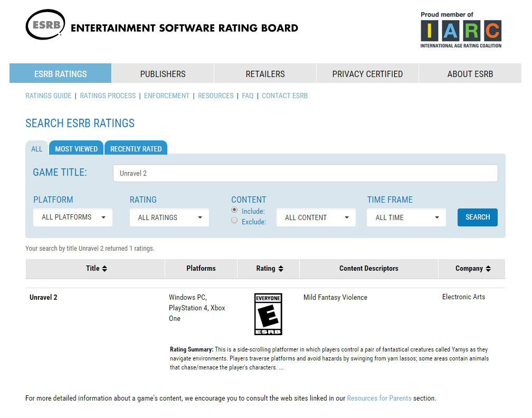Switch to the Recently Rated tab
532x418 pixels.
click(x=136, y=148)
